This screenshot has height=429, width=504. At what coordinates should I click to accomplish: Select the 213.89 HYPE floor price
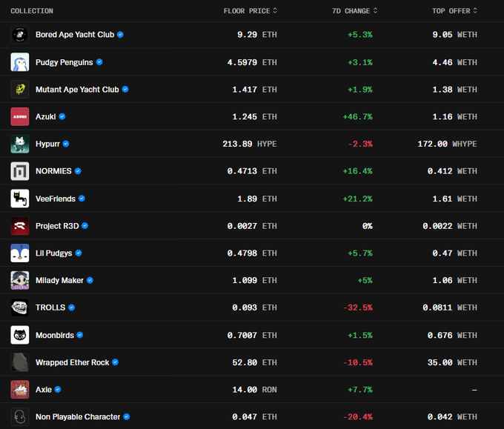pyautogui.click(x=250, y=144)
